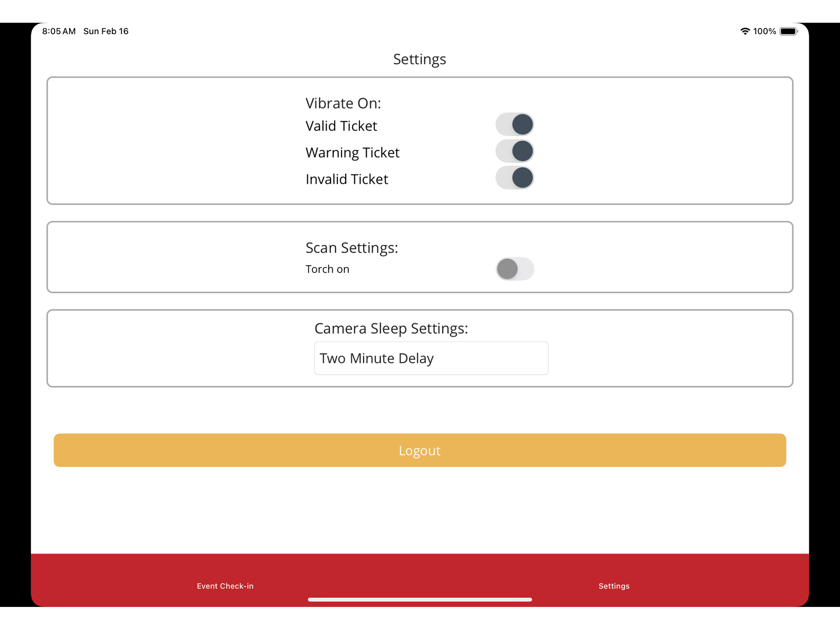Image resolution: width=840 pixels, height=630 pixels.
Task: Click the Camera Sleep Settings heading
Action: tap(391, 328)
